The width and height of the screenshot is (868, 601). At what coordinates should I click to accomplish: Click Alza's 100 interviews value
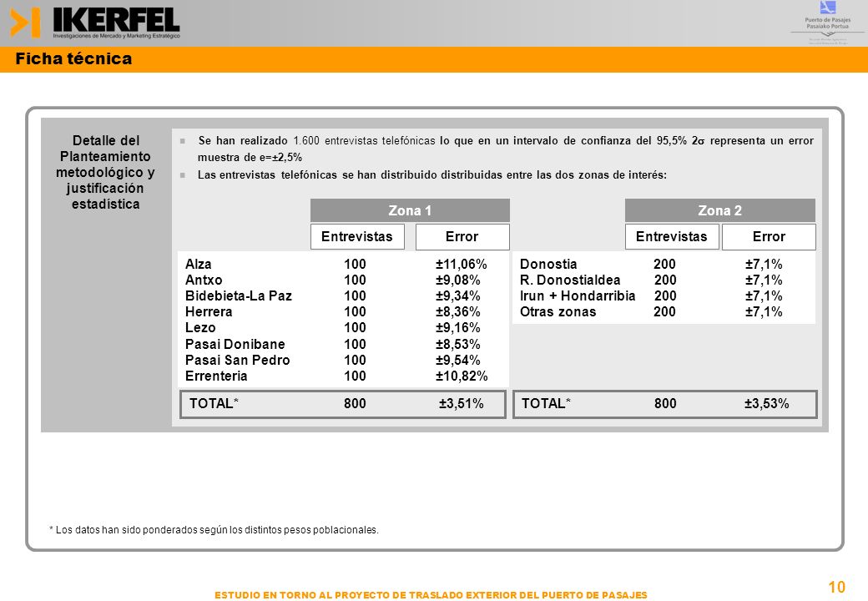point(355,264)
